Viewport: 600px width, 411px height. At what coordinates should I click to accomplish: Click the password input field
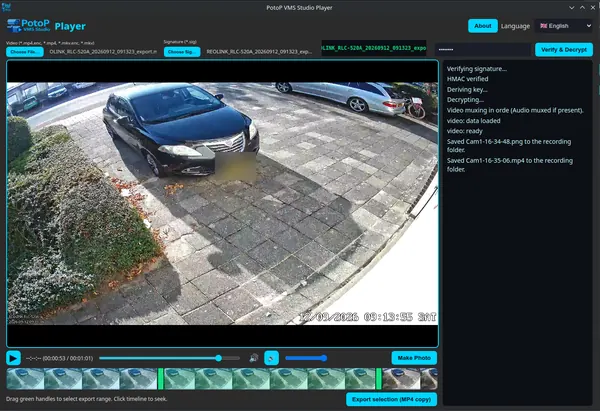coord(483,49)
